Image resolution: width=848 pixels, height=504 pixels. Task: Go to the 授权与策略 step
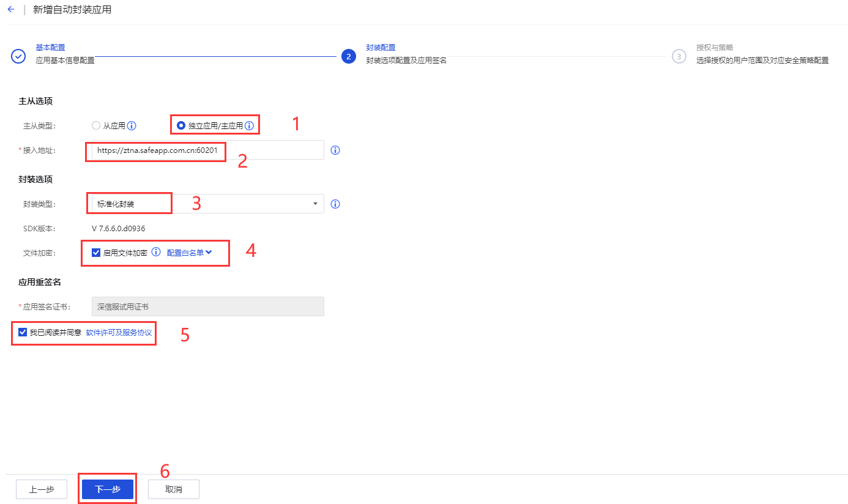click(714, 47)
